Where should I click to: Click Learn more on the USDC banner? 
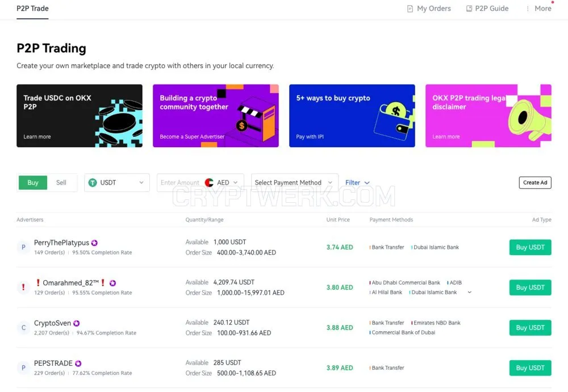point(37,136)
